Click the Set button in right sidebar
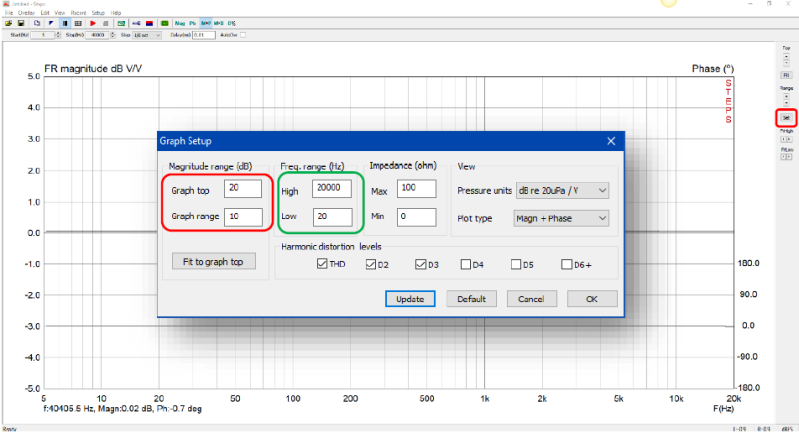Viewport: 799px width, 433px height. click(x=786, y=118)
